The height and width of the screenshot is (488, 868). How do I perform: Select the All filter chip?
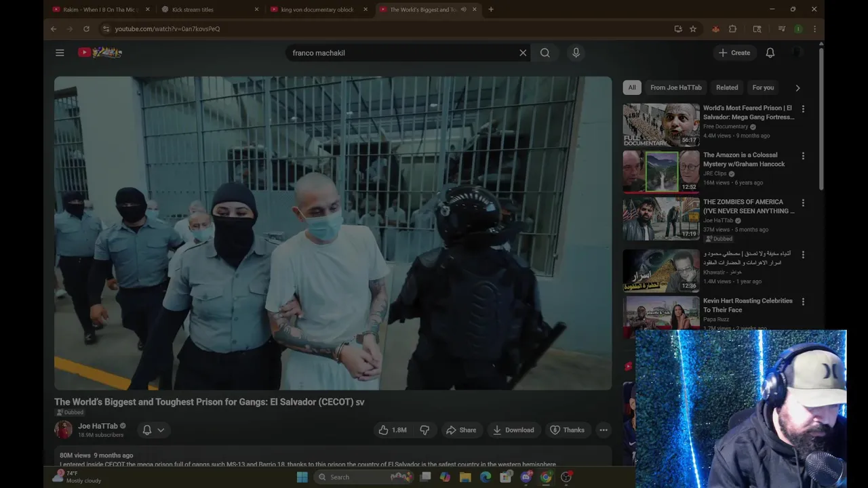click(x=632, y=87)
